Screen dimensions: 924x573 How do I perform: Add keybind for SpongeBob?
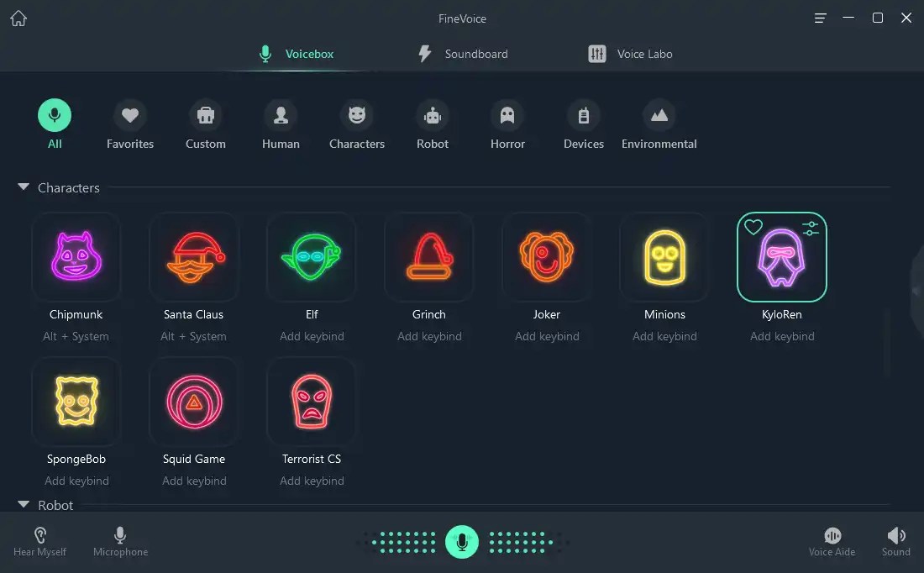tap(76, 481)
